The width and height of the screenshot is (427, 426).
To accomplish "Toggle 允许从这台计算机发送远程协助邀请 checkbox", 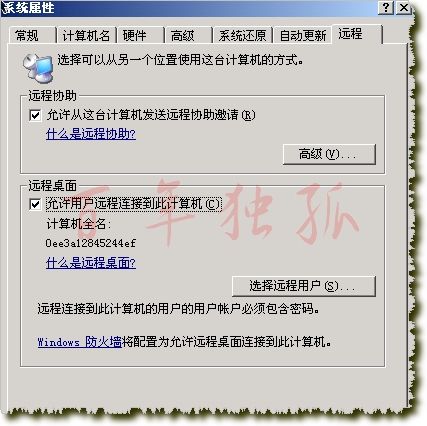I will tap(35, 115).
